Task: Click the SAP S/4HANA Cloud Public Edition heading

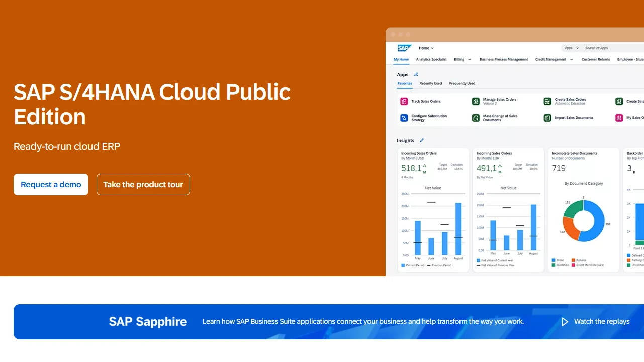Action: pyautogui.click(x=152, y=104)
